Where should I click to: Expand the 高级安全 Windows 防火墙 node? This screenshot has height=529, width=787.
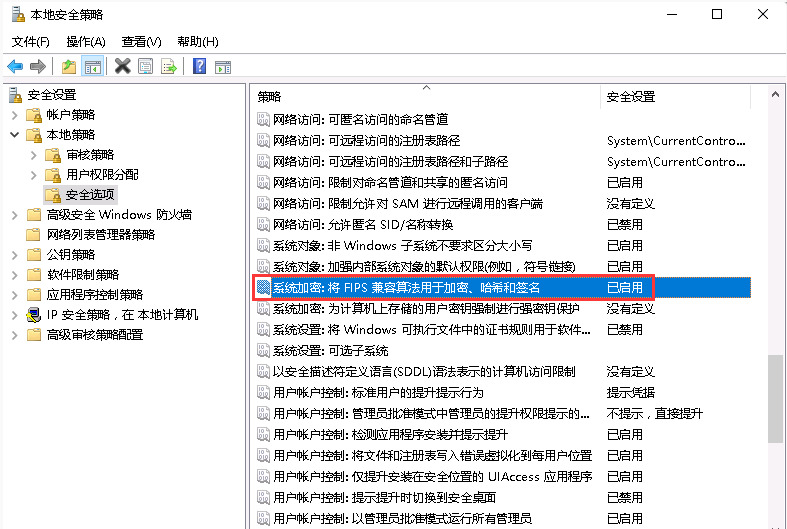(x=14, y=215)
